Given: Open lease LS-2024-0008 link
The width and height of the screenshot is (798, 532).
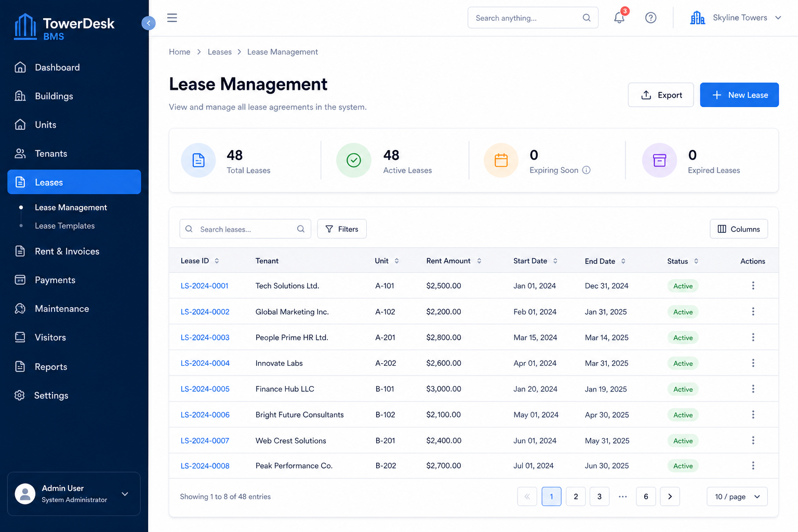Looking at the screenshot, I should tap(205, 466).
